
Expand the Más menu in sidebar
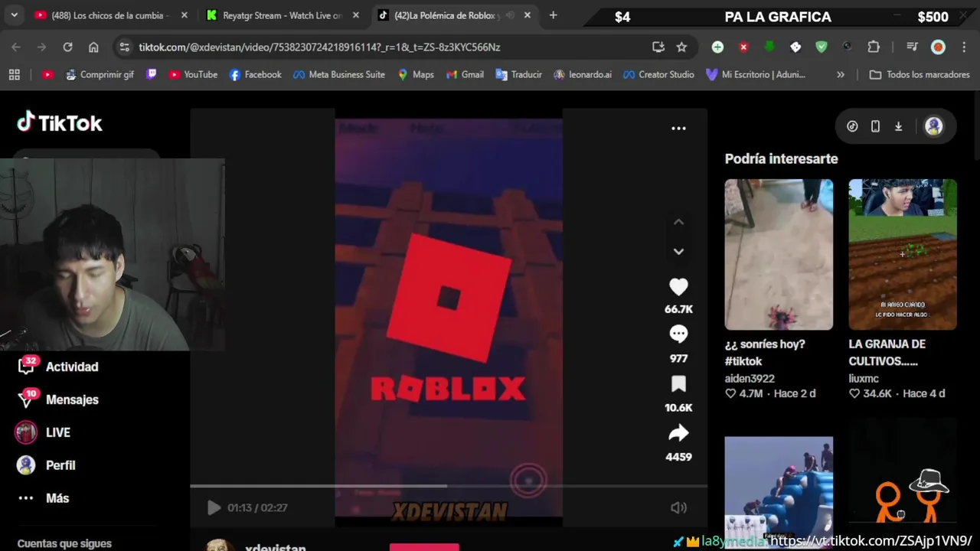pyautogui.click(x=43, y=498)
